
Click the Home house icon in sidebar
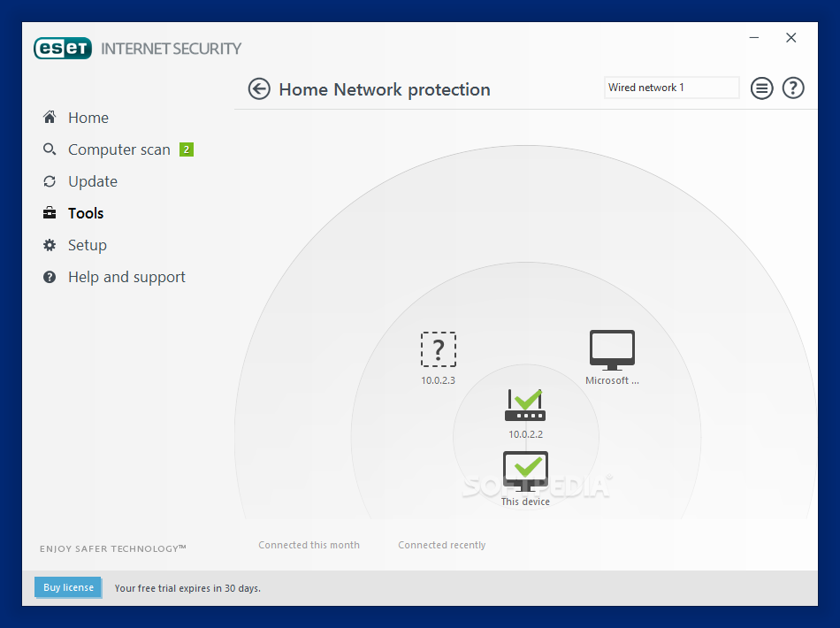click(x=50, y=117)
